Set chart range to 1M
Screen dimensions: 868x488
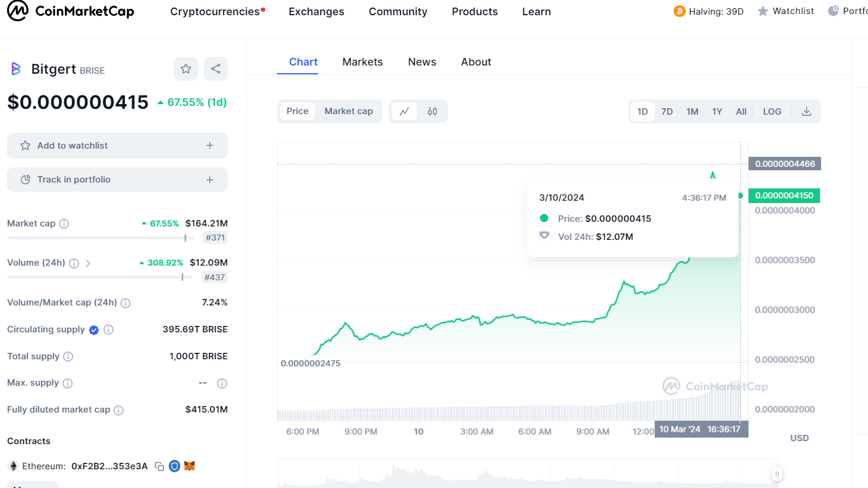(x=692, y=111)
